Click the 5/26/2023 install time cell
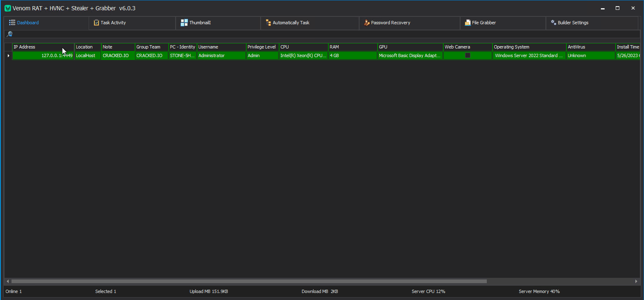 click(x=628, y=55)
